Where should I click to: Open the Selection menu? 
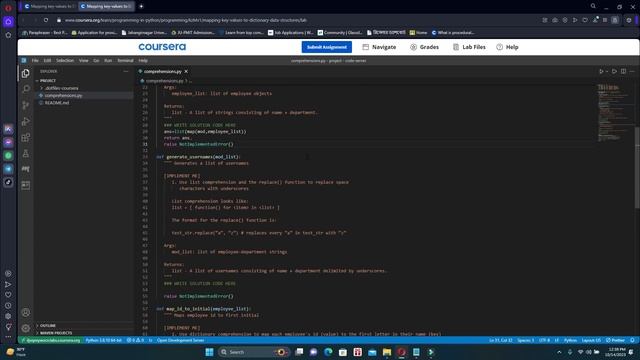pos(65,60)
